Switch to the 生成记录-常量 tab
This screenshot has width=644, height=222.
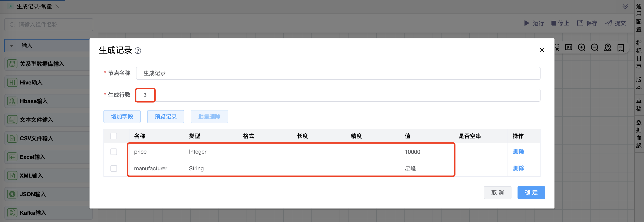(x=34, y=7)
